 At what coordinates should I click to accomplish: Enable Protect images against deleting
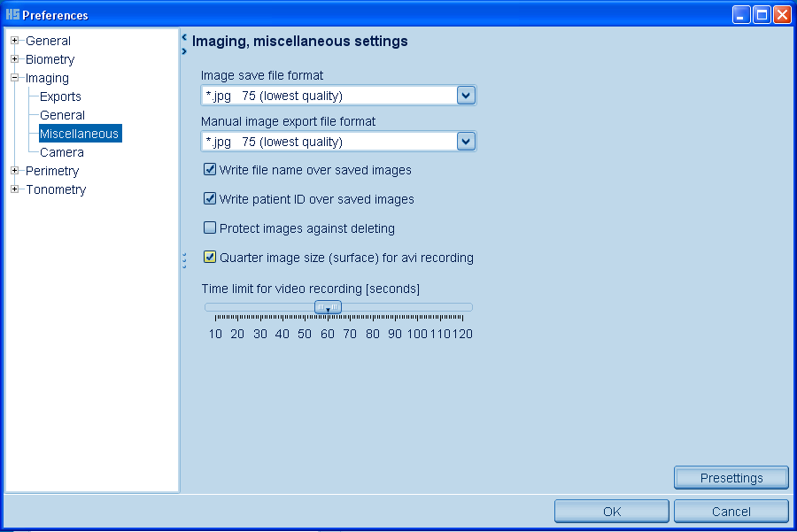point(210,228)
